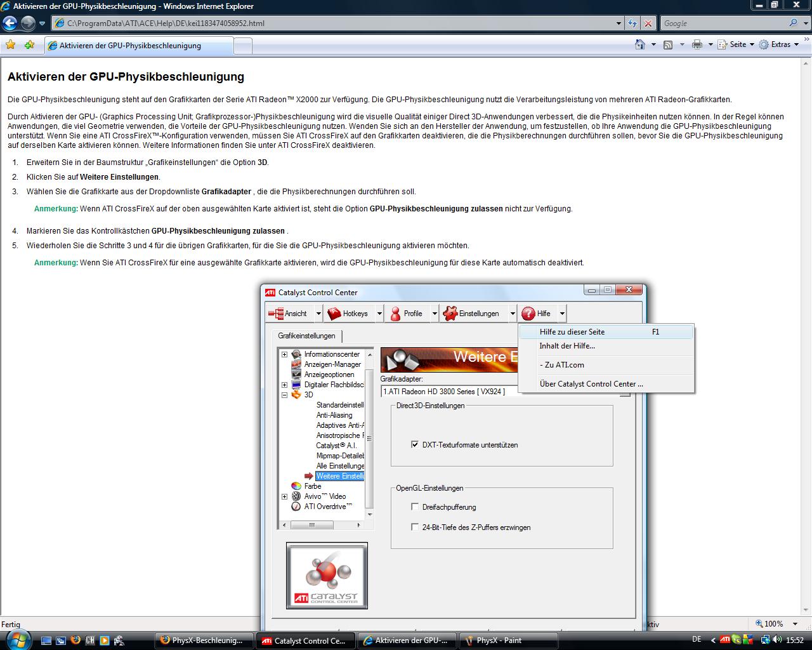Enable 24-Bit-Tiefe des Z-Puffers erzwingen
Viewport: 812px width, 650px height.
point(415,527)
